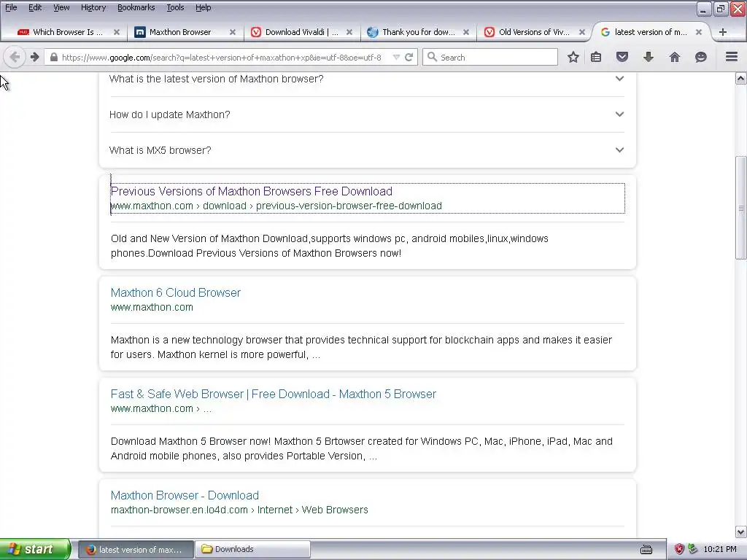The width and height of the screenshot is (747, 560).
Task: Click the Google favicon on active tab
Action: pos(605,32)
